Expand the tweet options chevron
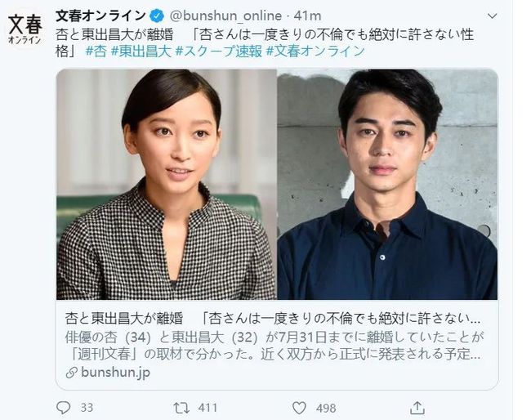Viewport: 531px width, 420px height. (492, 16)
